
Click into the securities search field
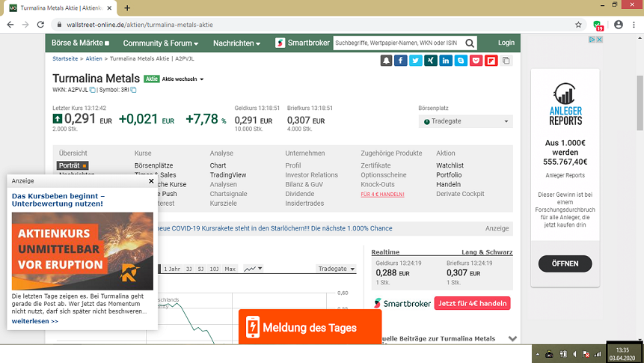coord(396,43)
